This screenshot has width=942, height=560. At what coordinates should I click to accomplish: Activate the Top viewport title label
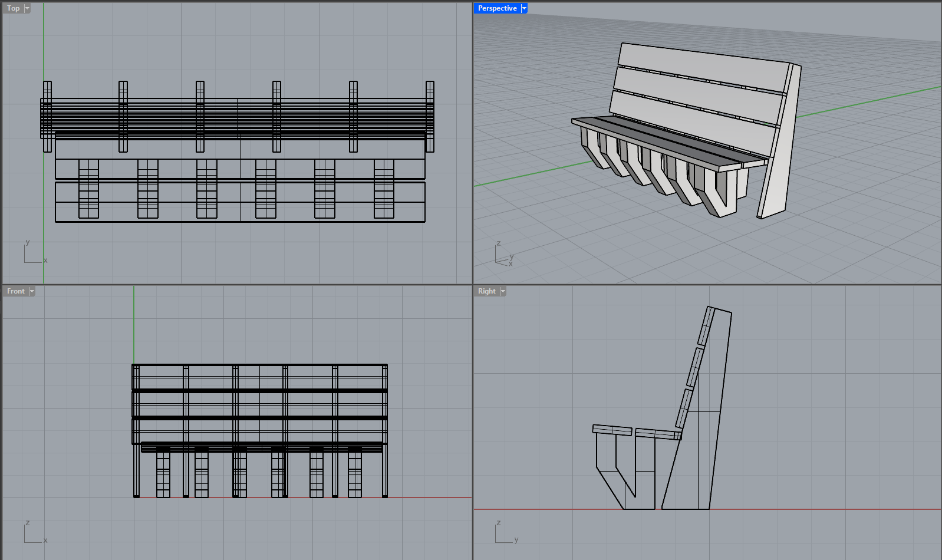13,8
